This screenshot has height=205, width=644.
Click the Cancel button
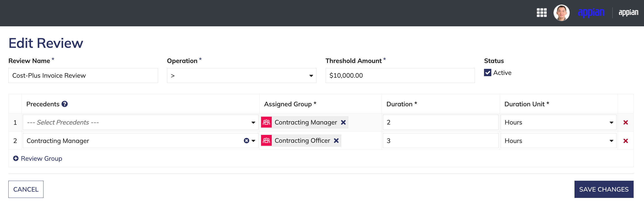click(26, 189)
